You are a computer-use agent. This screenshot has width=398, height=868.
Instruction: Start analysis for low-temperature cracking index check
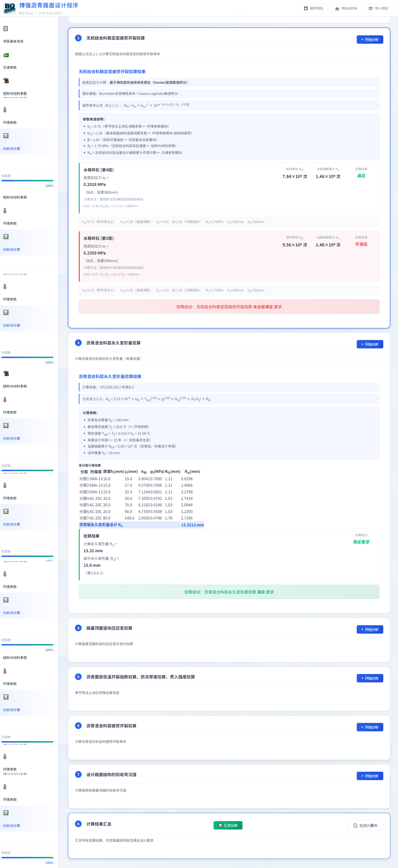(x=370, y=678)
